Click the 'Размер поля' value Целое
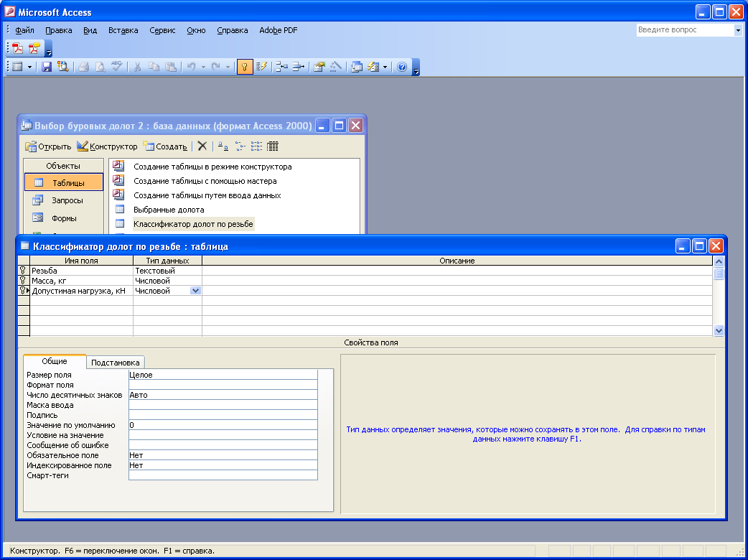Image resolution: width=748 pixels, height=560 pixels. [223, 375]
